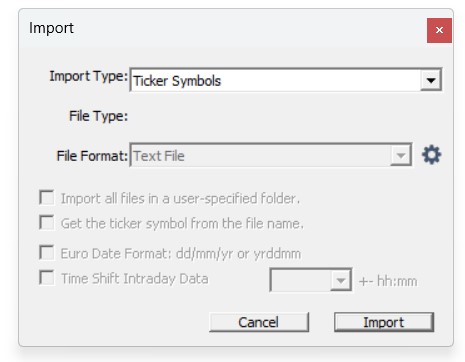Click the 'Get the ticker symbol from the file name' text
The width and height of the screenshot is (465, 362).
point(182,223)
